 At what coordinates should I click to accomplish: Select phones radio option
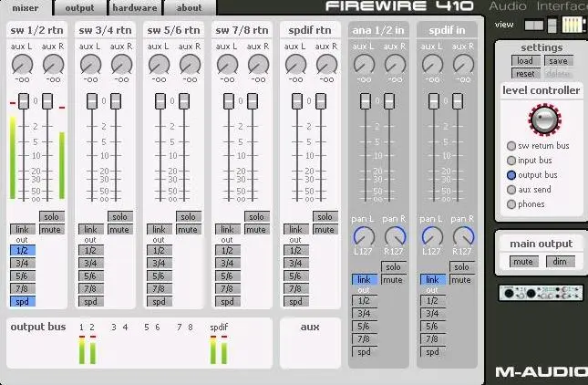(511, 204)
